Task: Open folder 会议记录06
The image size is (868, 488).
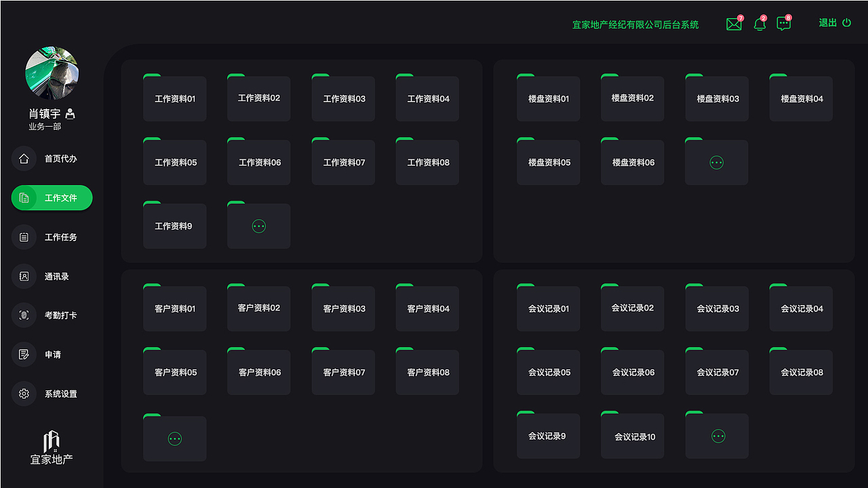Action: click(632, 371)
